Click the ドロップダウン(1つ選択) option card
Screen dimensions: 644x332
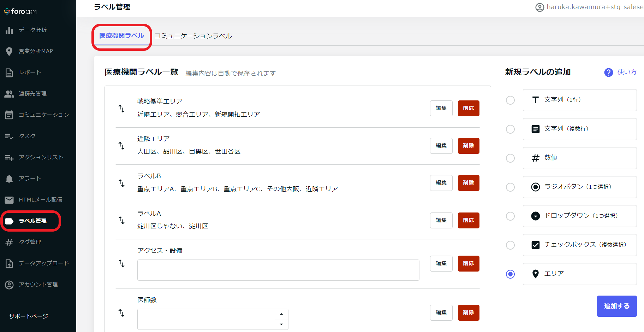(580, 216)
